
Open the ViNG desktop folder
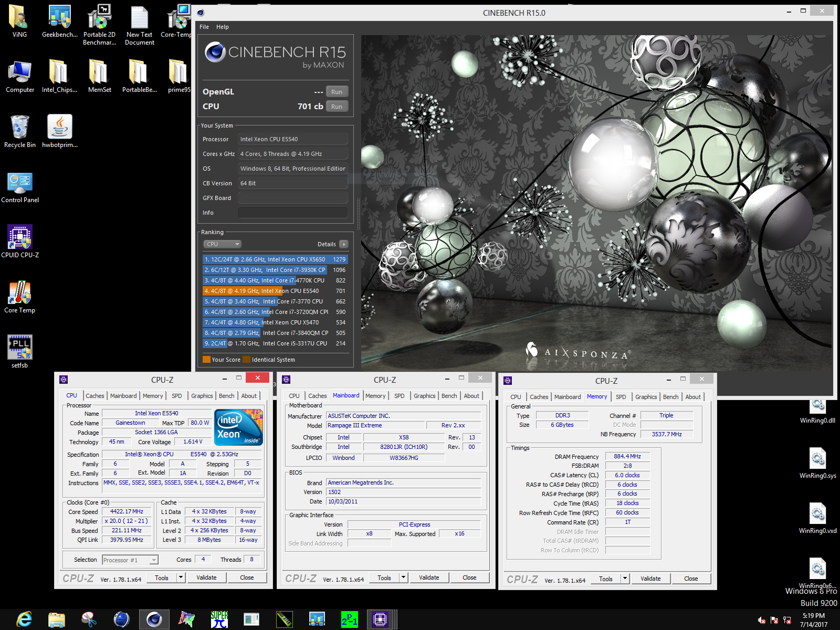[19, 21]
